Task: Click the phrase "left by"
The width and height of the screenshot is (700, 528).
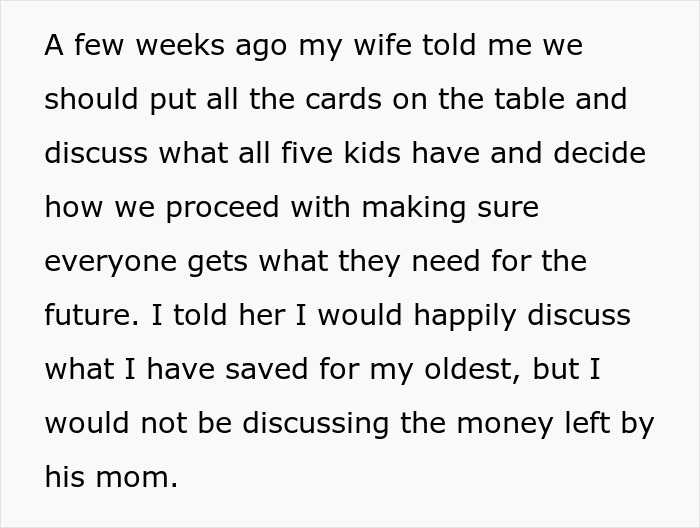Action: pos(608,424)
